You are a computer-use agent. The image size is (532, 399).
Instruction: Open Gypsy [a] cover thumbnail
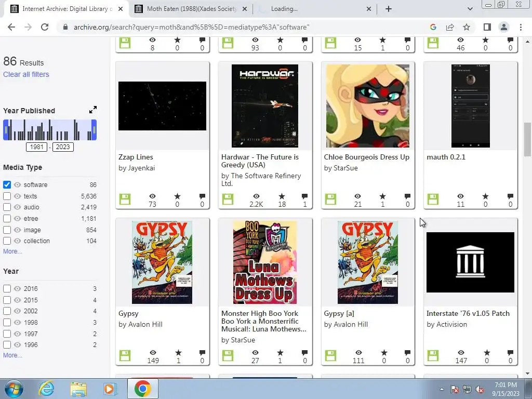368,262
